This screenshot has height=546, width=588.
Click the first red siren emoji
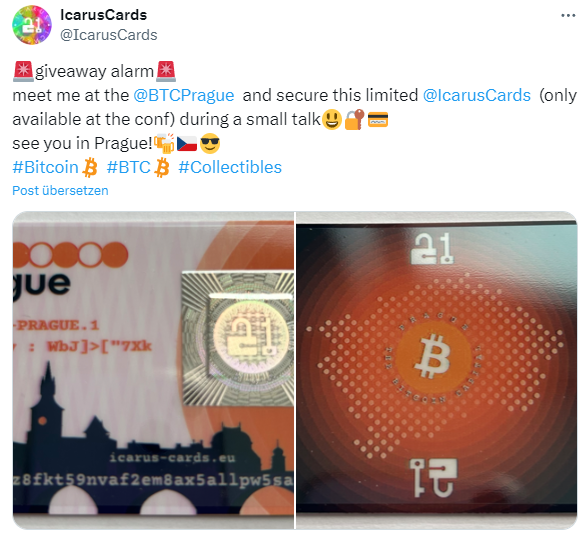[x=23, y=71]
